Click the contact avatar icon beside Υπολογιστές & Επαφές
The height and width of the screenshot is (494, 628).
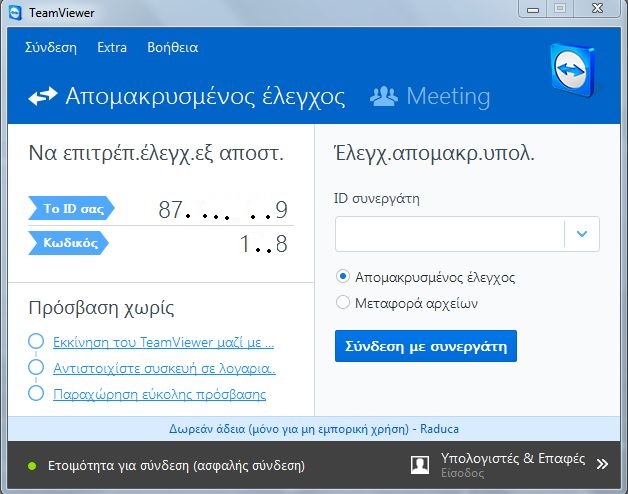(x=420, y=465)
